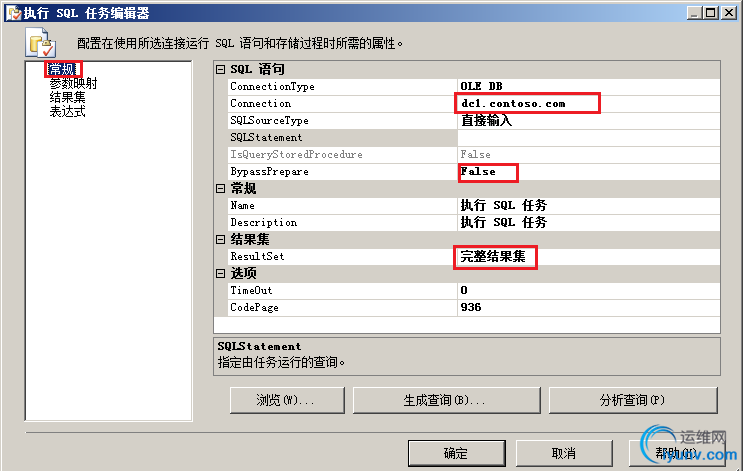Viewport: 743px width, 471px height.
Task: Click the 浏览(W)... button
Action: [x=287, y=400]
